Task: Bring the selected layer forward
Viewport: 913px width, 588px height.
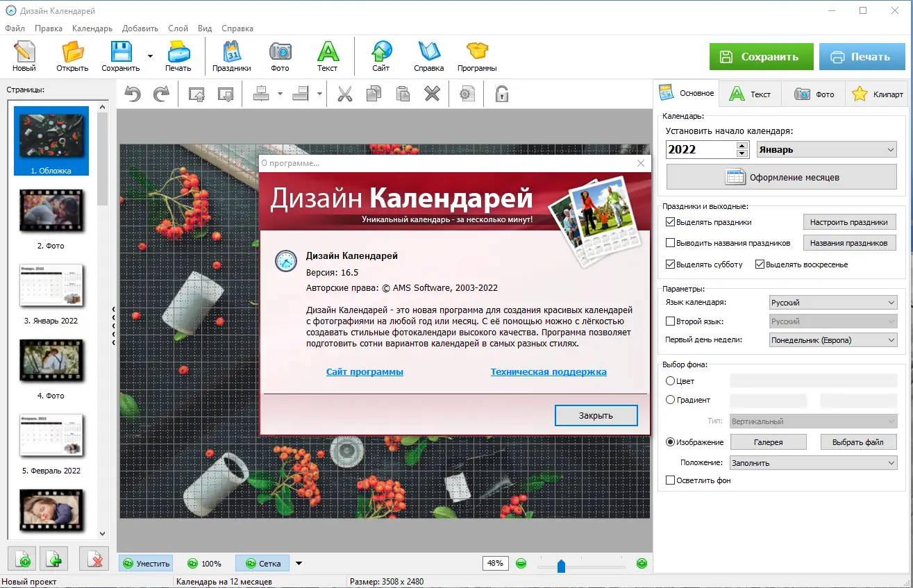Action: click(x=196, y=94)
